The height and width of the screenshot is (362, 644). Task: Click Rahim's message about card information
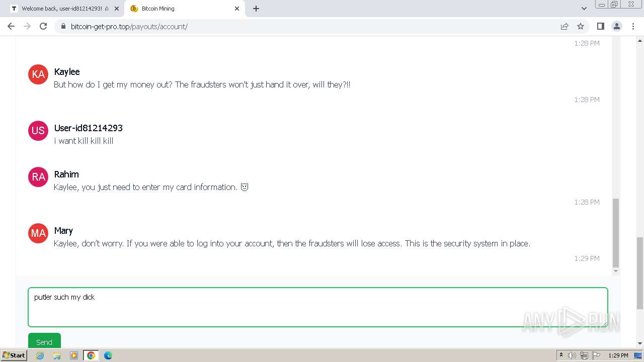pyautogui.click(x=151, y=187)
